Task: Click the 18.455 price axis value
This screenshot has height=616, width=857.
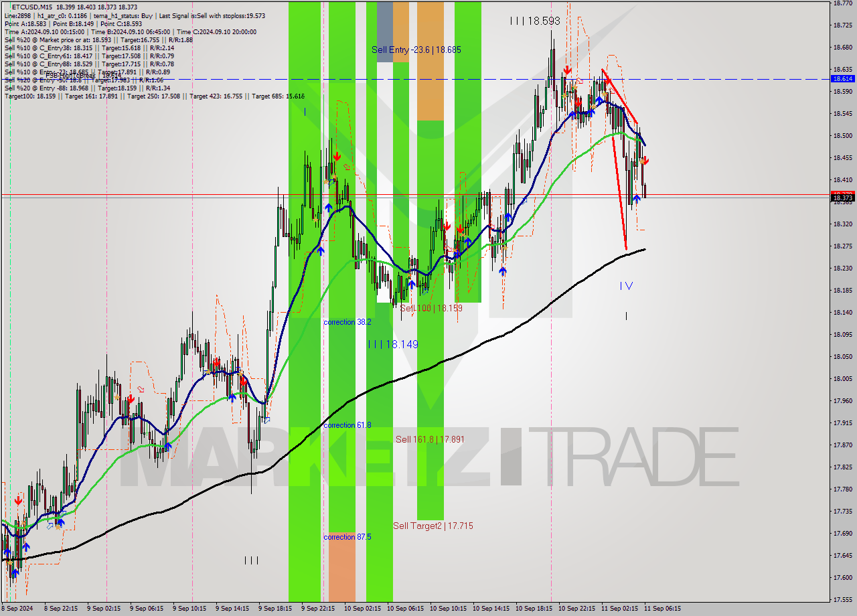Action: [842, 158]
